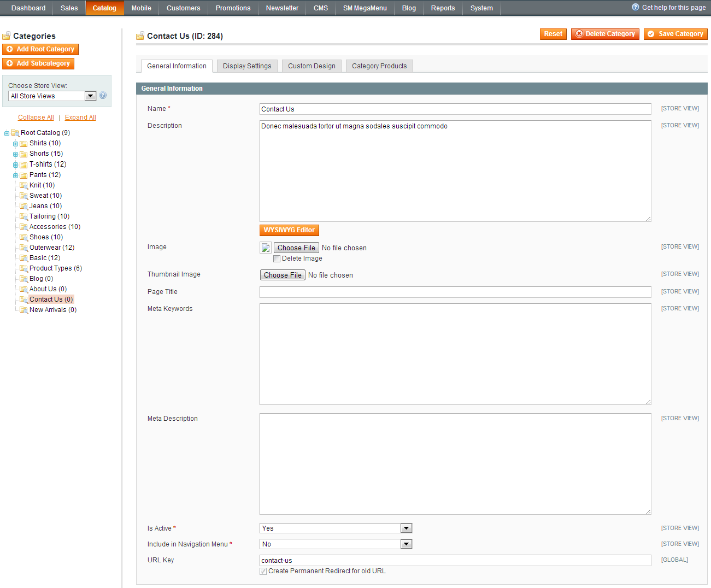Expand the Shirts category tree node
This screenshot has height=588, width=711.
(15, 144)
